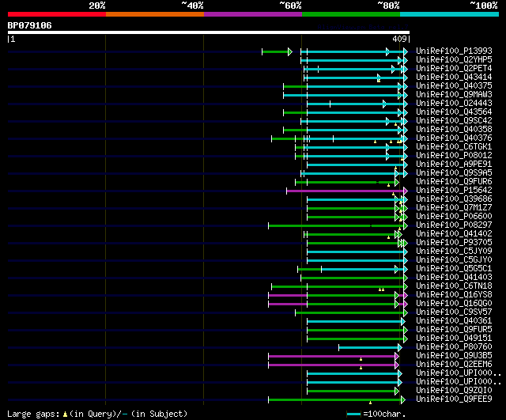The image size is (506, 420).
Task: Open hit UniRef100_Q9MAW3
Action: click(x=454, y=95)
